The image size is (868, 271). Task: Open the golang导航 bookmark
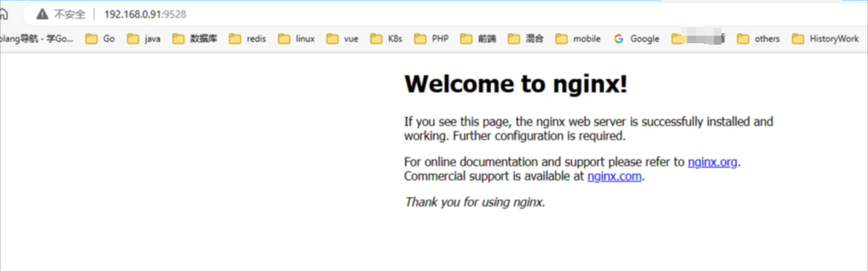pyautogui.click(x=36, y=39)
